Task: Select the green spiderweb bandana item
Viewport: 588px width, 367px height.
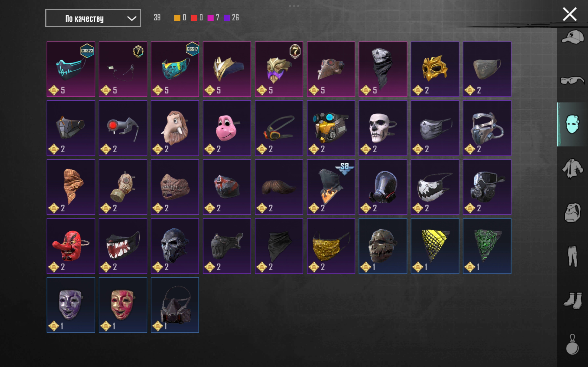Action: [487, 246]
